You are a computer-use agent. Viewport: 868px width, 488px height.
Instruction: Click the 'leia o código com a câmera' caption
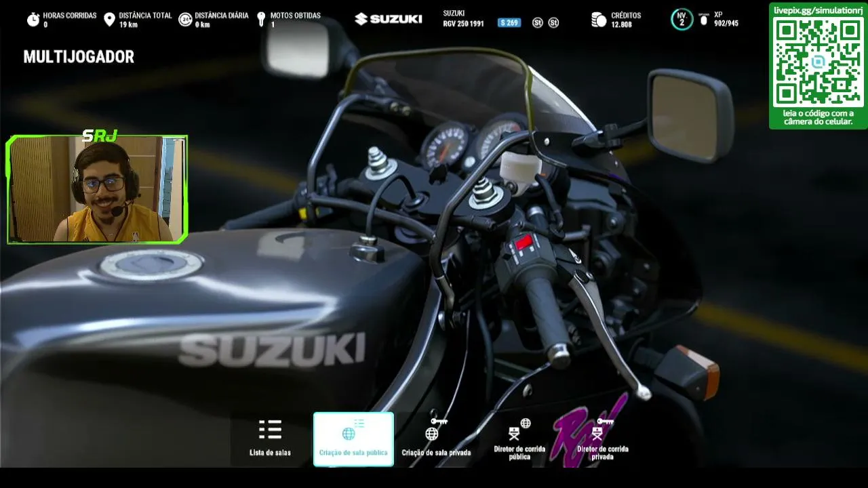coord(818,117)
